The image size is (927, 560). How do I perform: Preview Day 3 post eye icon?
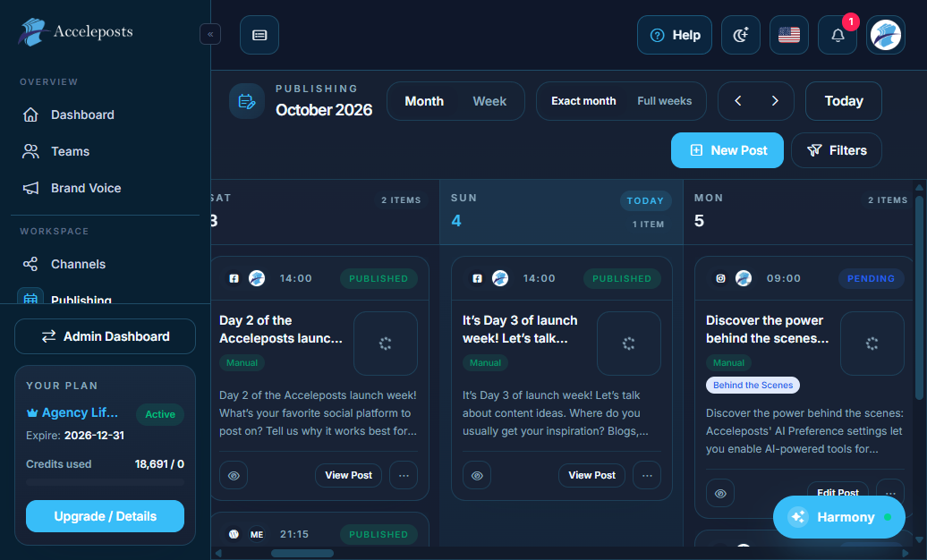point(477,475)
